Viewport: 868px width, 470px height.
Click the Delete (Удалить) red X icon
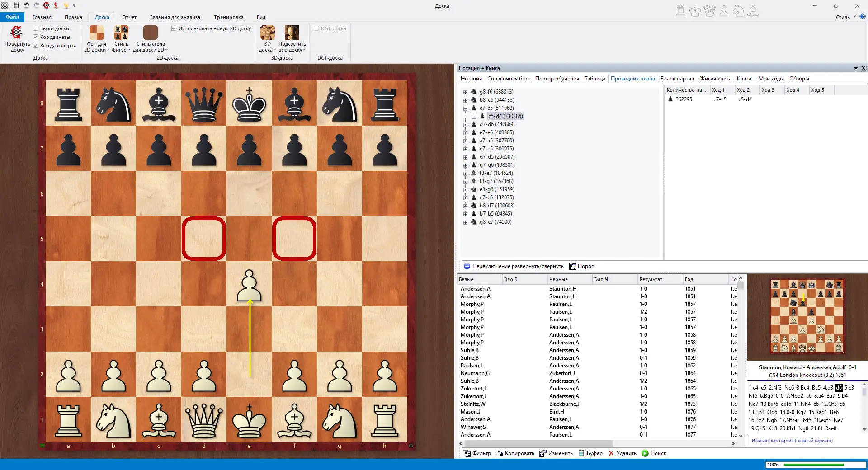click(x=611, y=453)
